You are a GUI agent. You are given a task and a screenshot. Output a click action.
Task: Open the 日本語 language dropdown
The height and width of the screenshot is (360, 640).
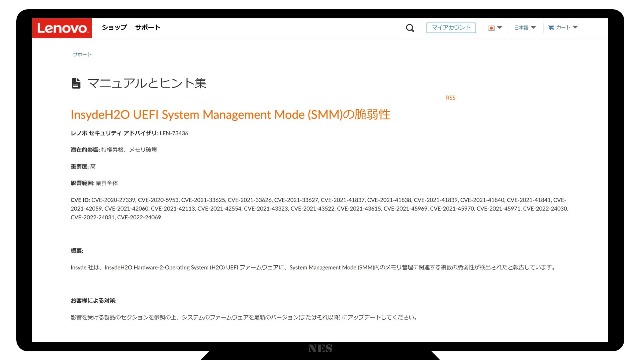coord(525,27)
